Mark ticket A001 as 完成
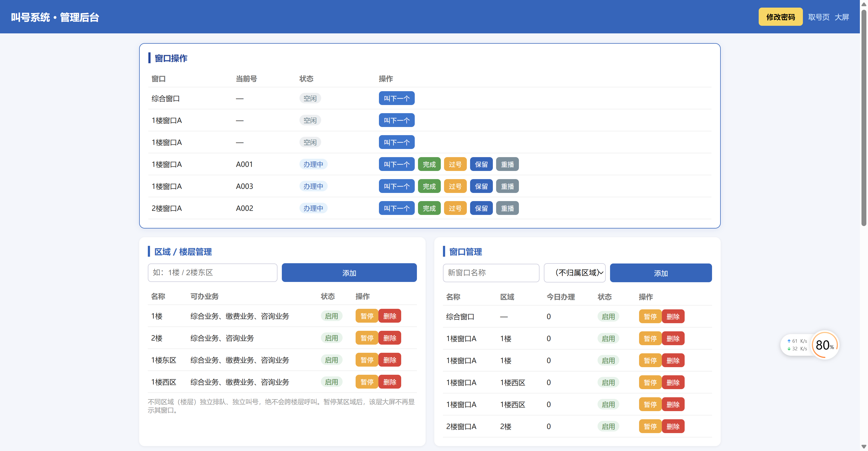 [x=429, y=164]
